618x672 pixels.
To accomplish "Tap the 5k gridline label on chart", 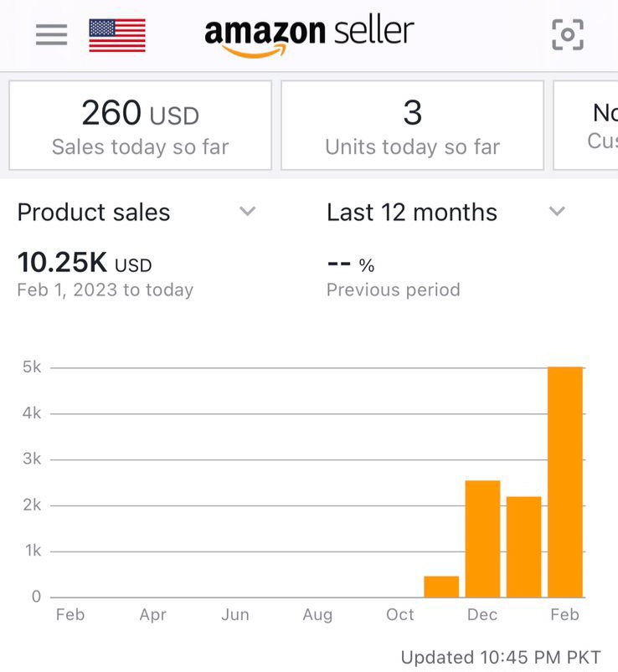I will point(32,367).
